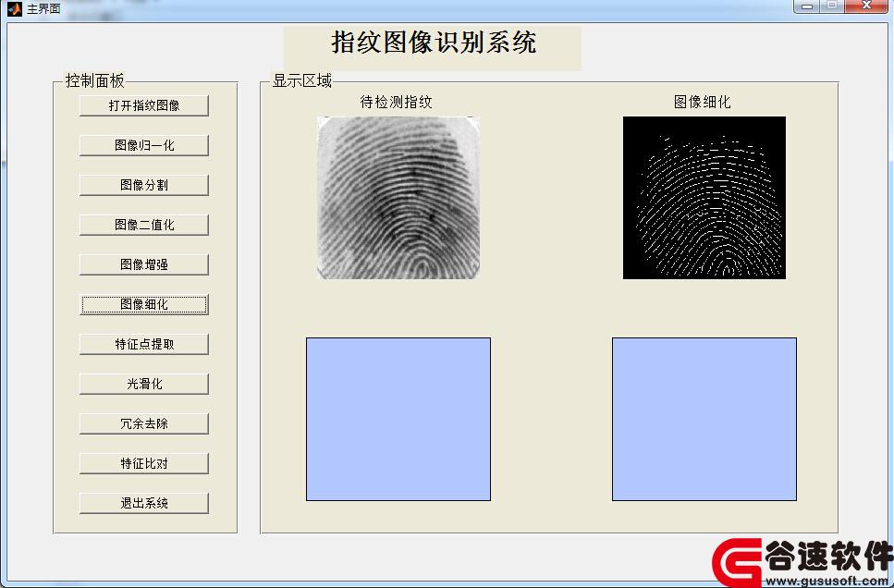Click the 图像细化 label above black image
This screenshot has height=588, width=894.
click(702, 102)
